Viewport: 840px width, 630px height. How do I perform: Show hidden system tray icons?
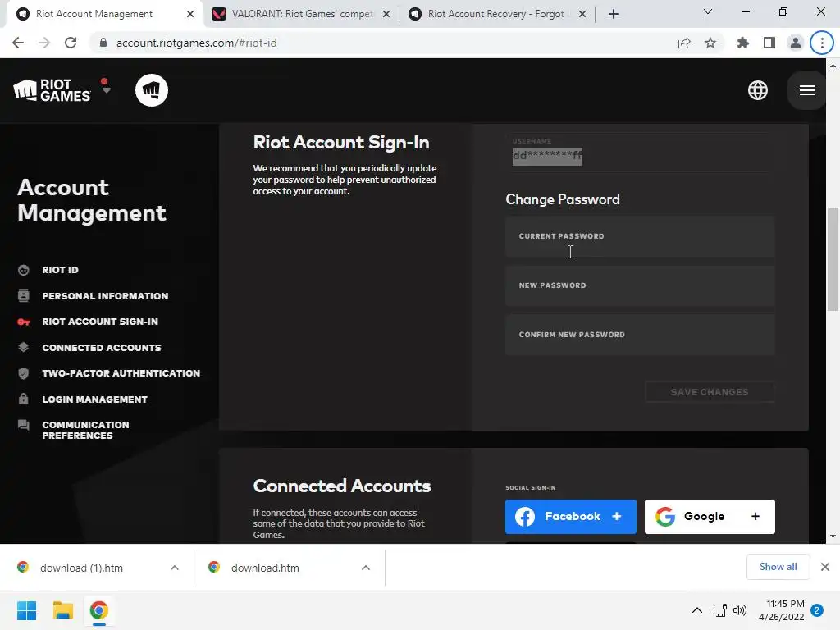697,610
